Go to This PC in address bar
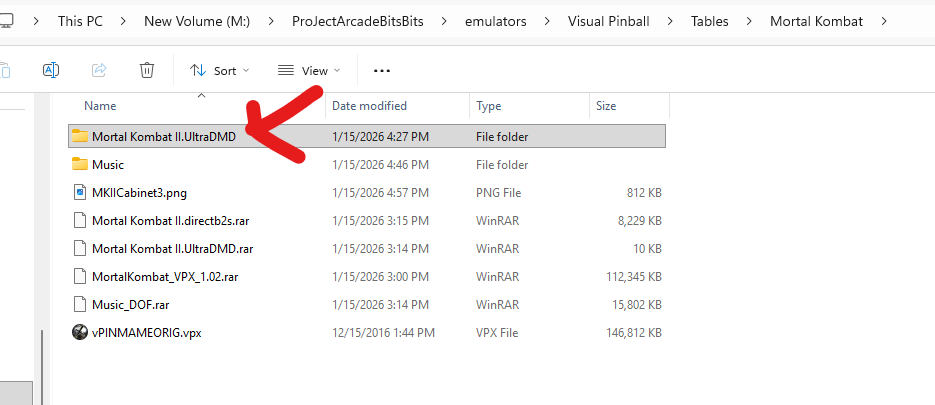 [x=81, y=21]
